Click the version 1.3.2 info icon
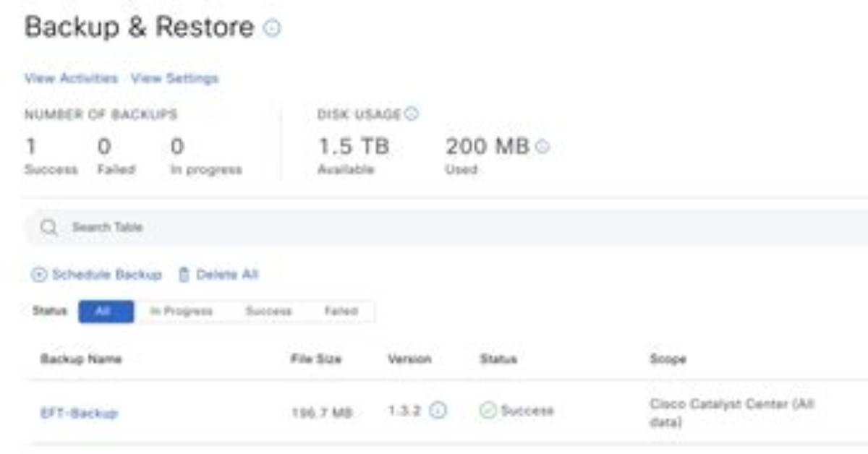 (x=438, y=410)
